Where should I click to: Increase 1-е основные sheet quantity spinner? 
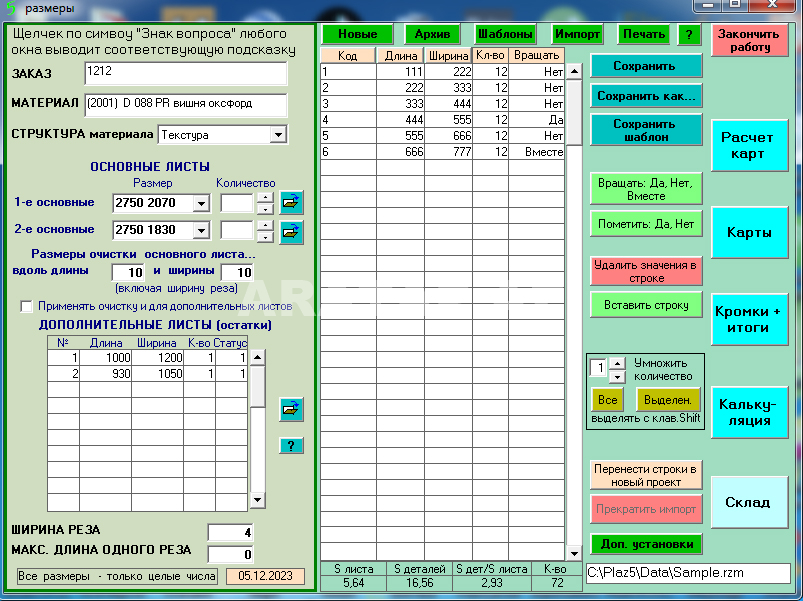point(265,197)
